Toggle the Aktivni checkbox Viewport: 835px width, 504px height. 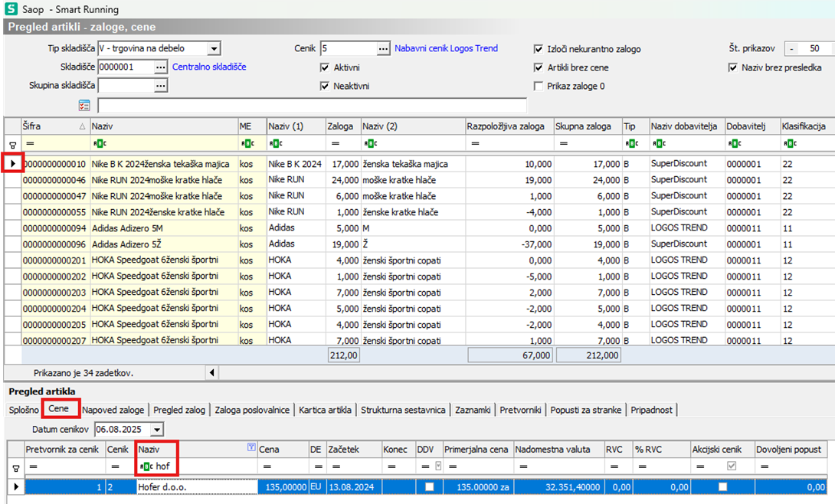pos(325,67)
